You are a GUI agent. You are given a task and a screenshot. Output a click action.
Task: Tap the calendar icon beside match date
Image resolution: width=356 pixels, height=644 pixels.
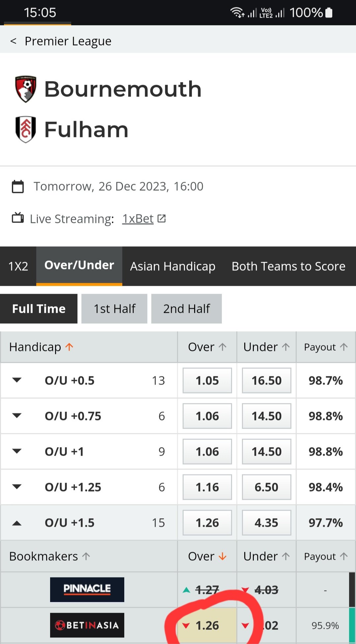click(18, 187)
